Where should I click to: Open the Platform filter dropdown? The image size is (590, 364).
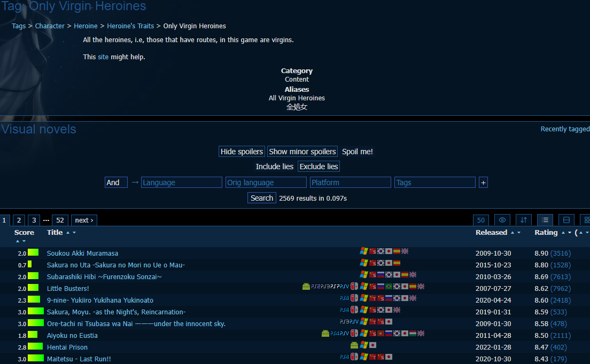point(351,183)
